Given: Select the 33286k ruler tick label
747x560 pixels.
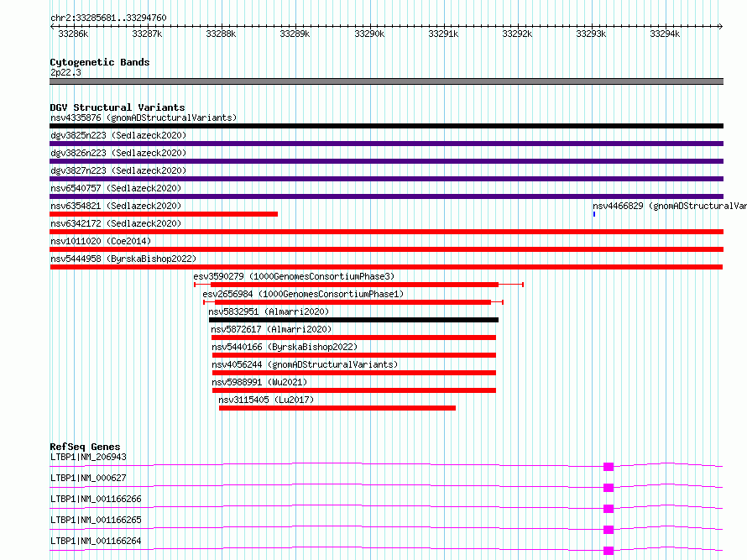Looking at the screenshot, I should [73, 34].
